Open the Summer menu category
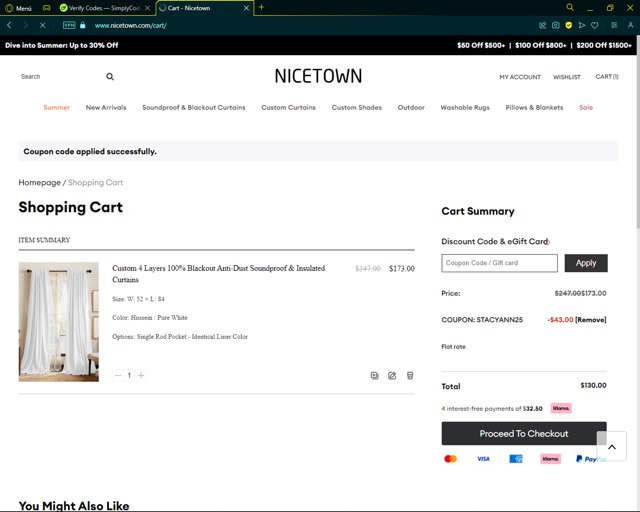The image size is (640, 512). 56,107
